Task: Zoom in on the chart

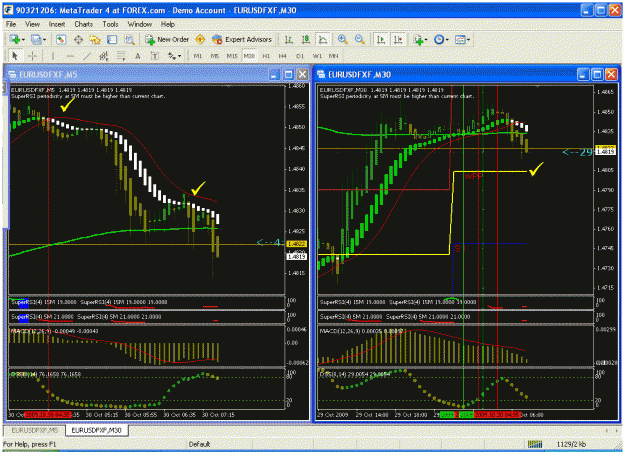Action: pos(342,39)
